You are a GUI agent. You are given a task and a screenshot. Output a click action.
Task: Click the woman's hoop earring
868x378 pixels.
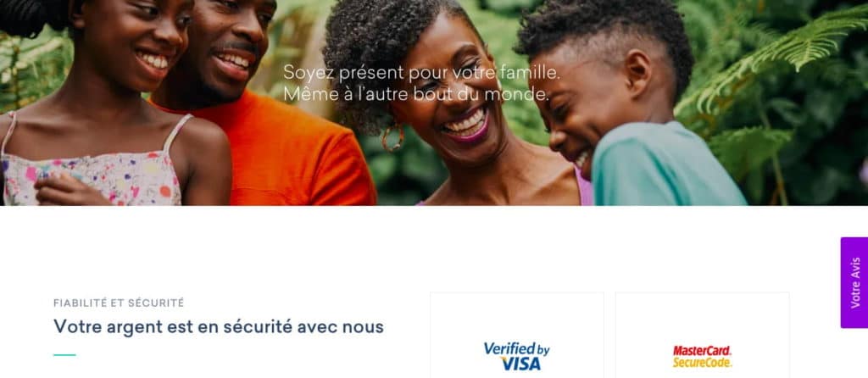click(x=392, y=138)
